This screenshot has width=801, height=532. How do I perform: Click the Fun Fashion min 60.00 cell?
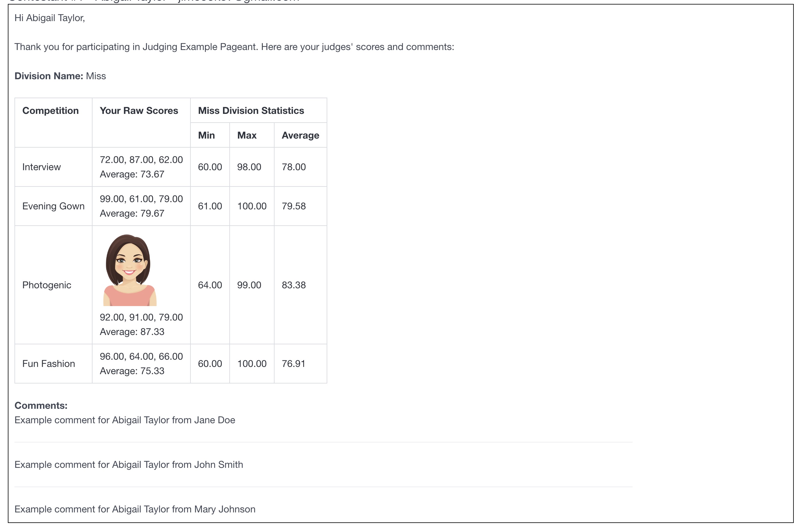210,364
